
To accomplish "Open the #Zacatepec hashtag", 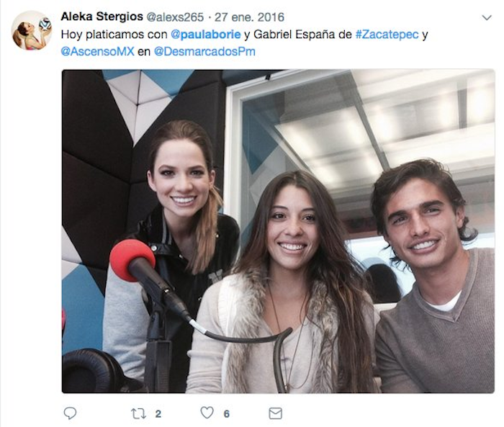I will tap(387, 35).
